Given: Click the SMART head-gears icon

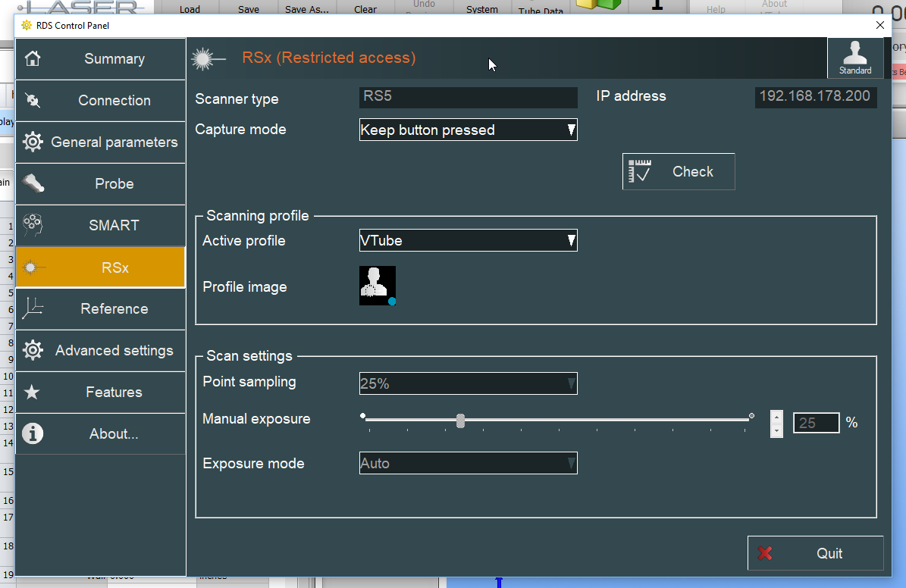Looking at the screenshot, I should (33, 225).
